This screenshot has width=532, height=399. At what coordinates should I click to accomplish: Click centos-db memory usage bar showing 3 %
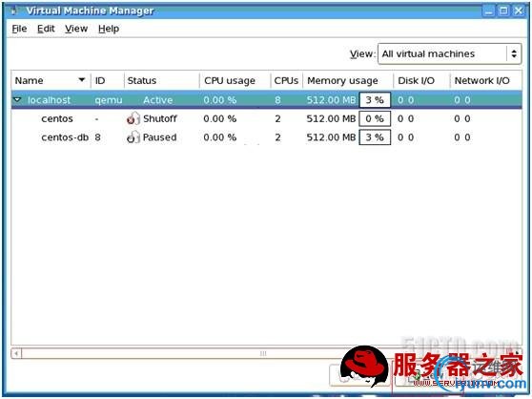(375, 137)
